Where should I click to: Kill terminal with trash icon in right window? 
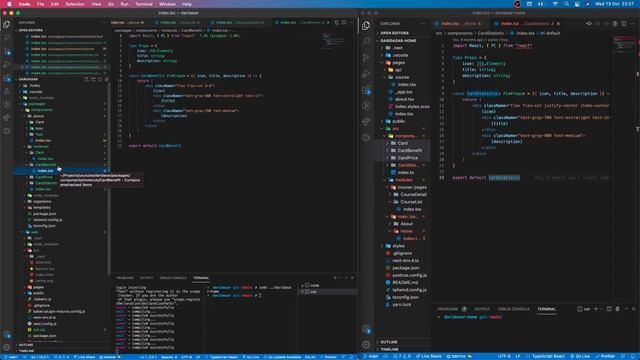point(617,309)
